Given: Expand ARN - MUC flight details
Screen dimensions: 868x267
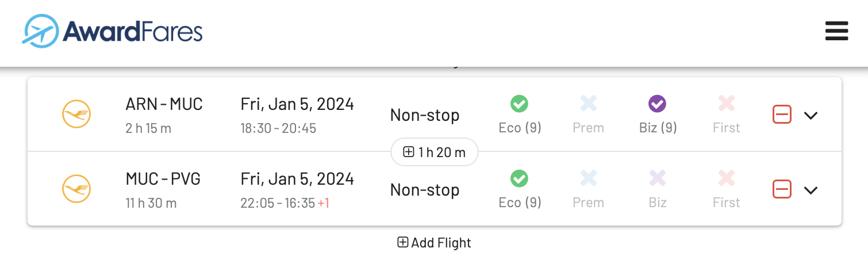Looking at the screenshot, I should point(811,115).
